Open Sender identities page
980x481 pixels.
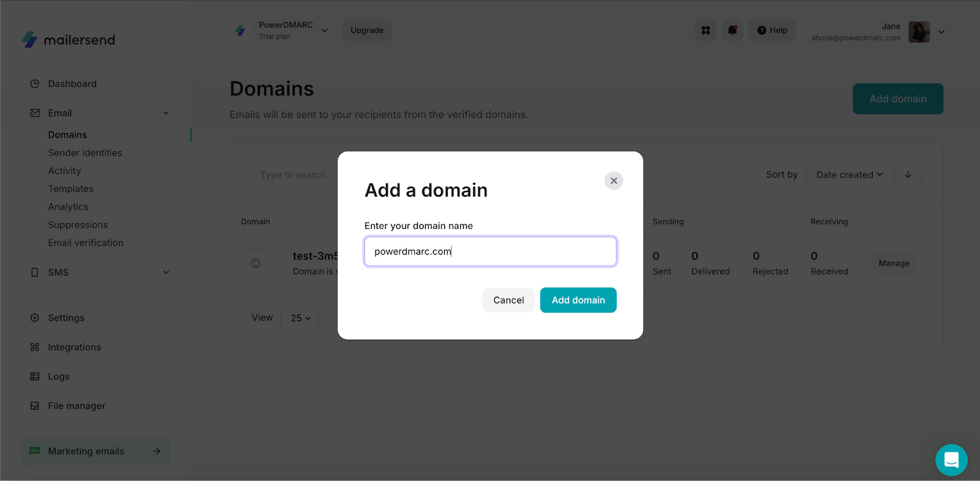[85, 153]
